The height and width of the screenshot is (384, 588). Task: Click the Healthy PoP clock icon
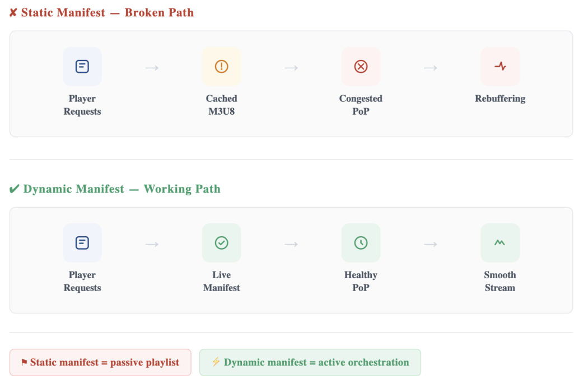361,243
